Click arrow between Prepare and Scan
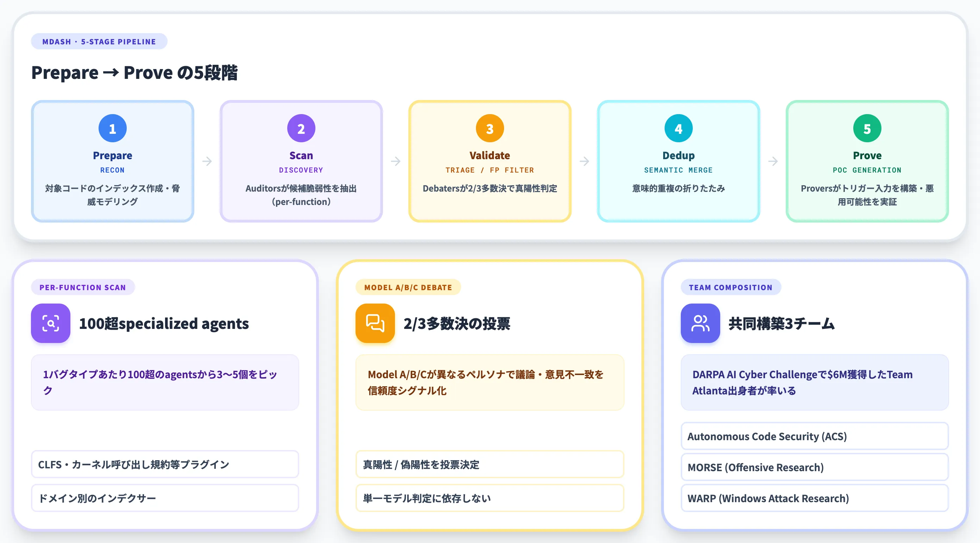The height and width of the screenshot is (543, 980). pos(207,161)
